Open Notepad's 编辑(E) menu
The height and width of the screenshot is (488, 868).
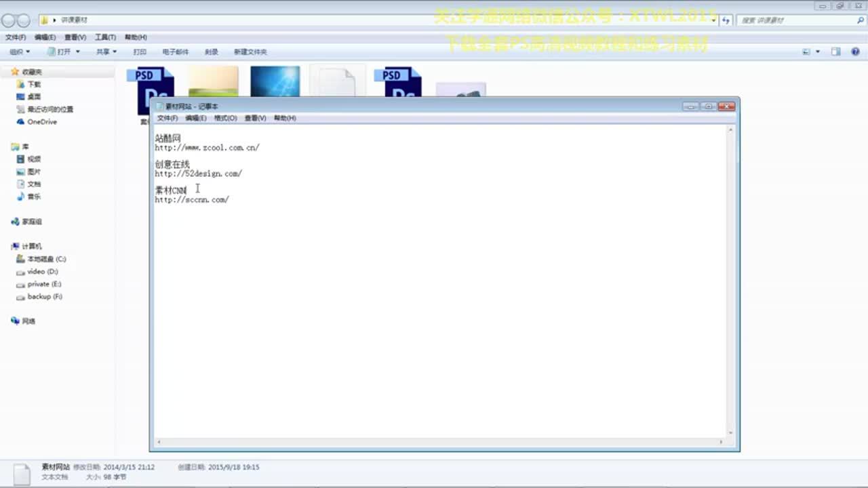click(x=196, y=118)
